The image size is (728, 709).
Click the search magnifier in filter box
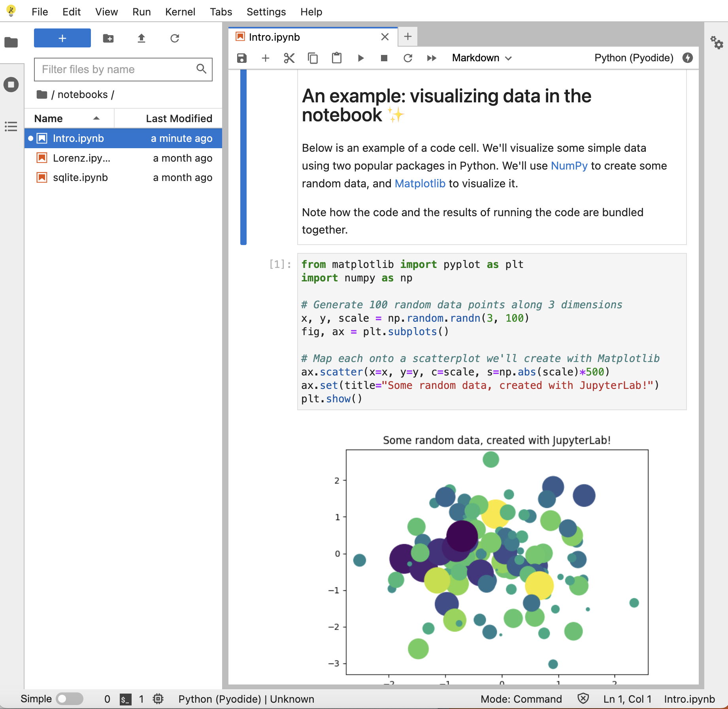202,69
